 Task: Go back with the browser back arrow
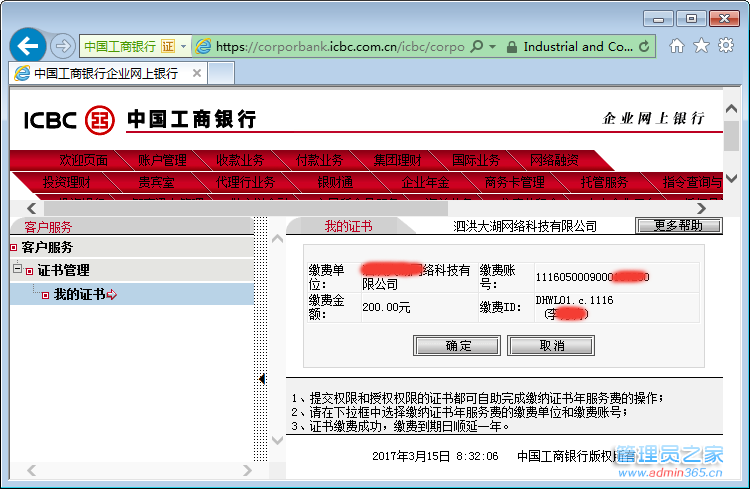click(28, 46)
